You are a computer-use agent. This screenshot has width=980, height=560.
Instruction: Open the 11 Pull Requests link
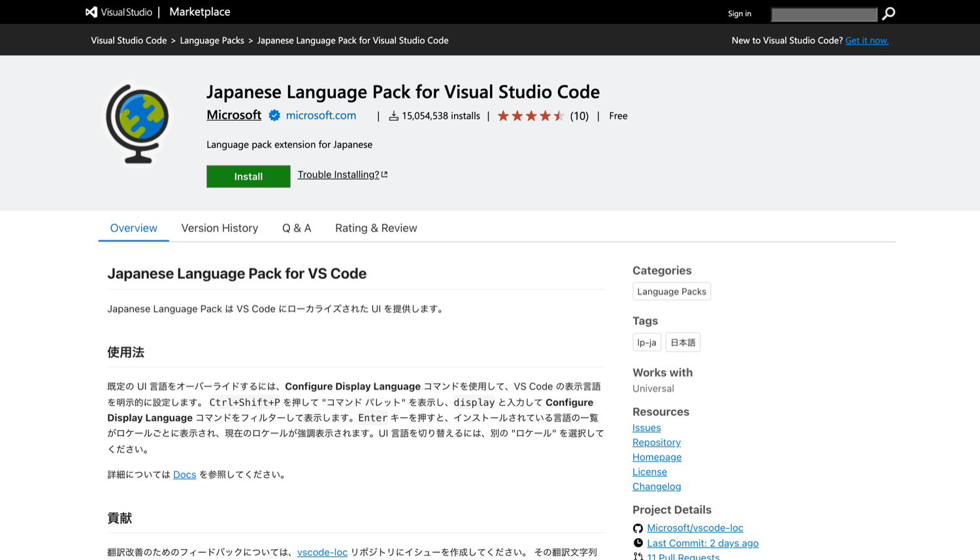coord(683,557)
